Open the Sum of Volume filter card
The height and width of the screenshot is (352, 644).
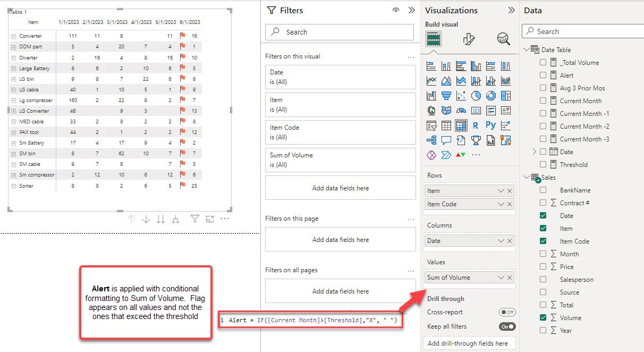coord(341,160)
